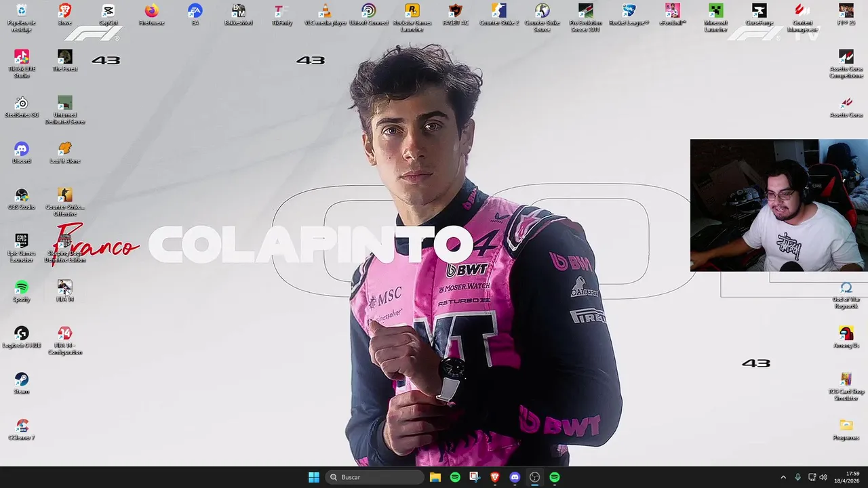Image resolution: width=868 pixels, height=488 pixels.
Task: Switch to Brave in the taskbar
Action: pyautogui.click(x=495, y=477)
